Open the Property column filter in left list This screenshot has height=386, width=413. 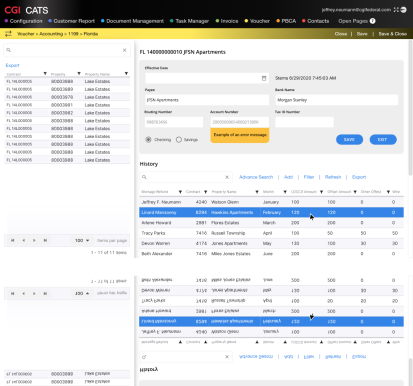(79, 73)
